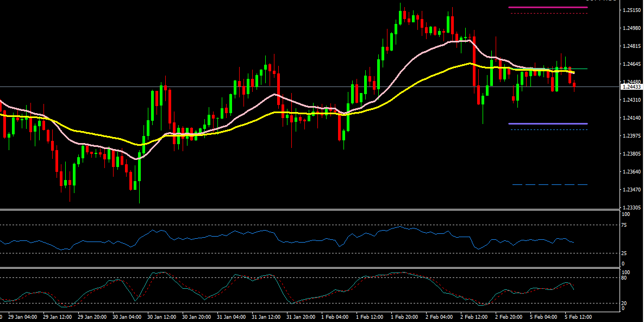The height and width of the screenshot is (322, 644).
Task: Click the current price label 1.24433
Action: point(632,87)
